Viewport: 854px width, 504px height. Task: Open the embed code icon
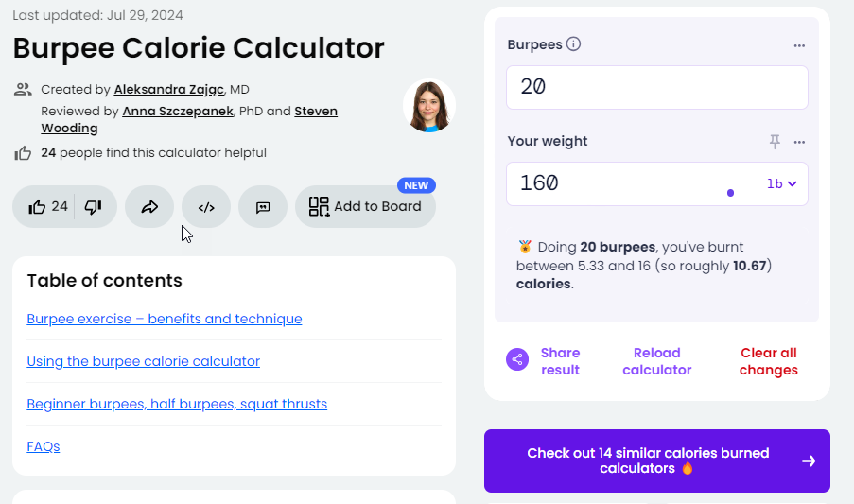point(206,207)
